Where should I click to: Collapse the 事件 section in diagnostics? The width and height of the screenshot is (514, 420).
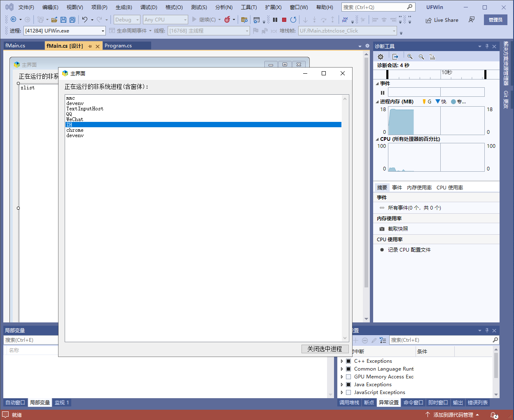[x=377, y=84]
